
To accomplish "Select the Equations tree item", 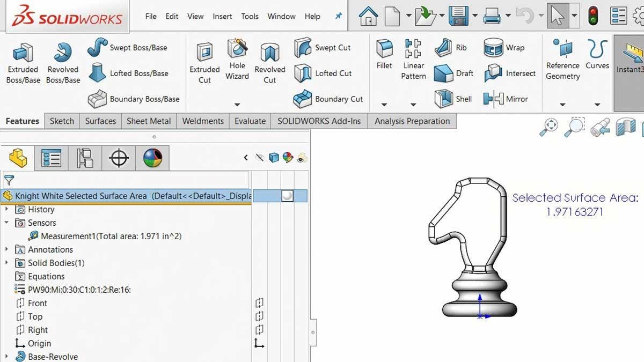I will (x=40, y=276).
